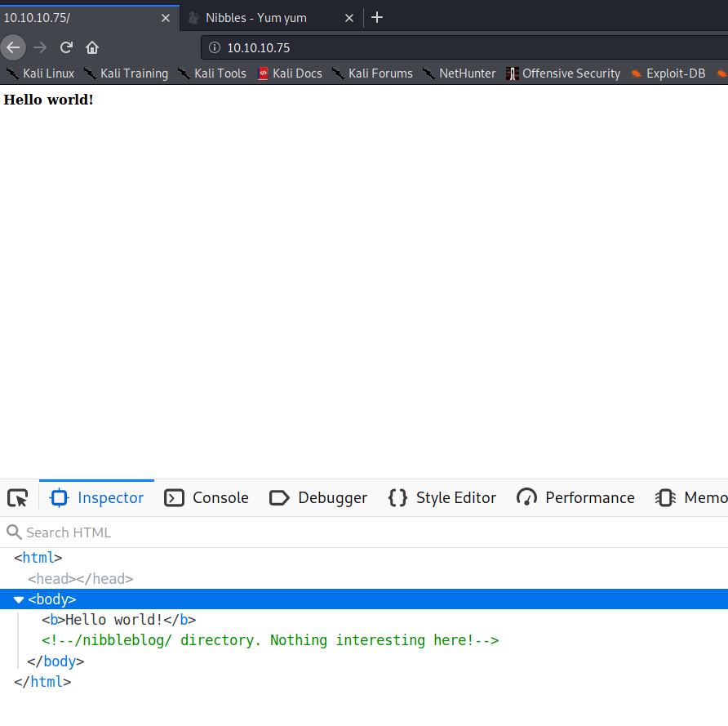Click the site info icon in address bar
728x726 pixels.
pos(215,48)
